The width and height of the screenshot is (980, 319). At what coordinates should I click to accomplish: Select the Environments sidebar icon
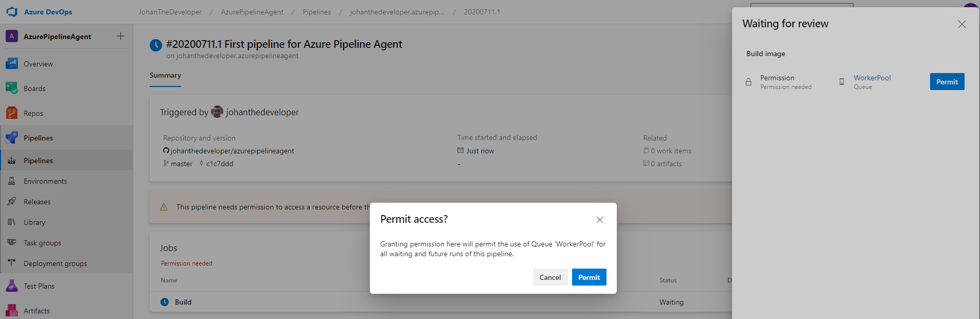[12, 181]
